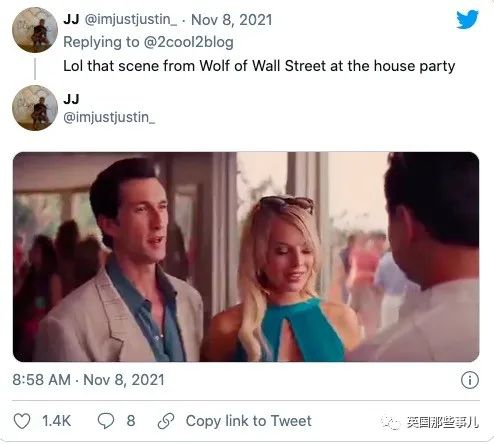This screenshot has width=494, height=444.
Task: Click the Copy link to Tweet text
Action: click(249, 421)
